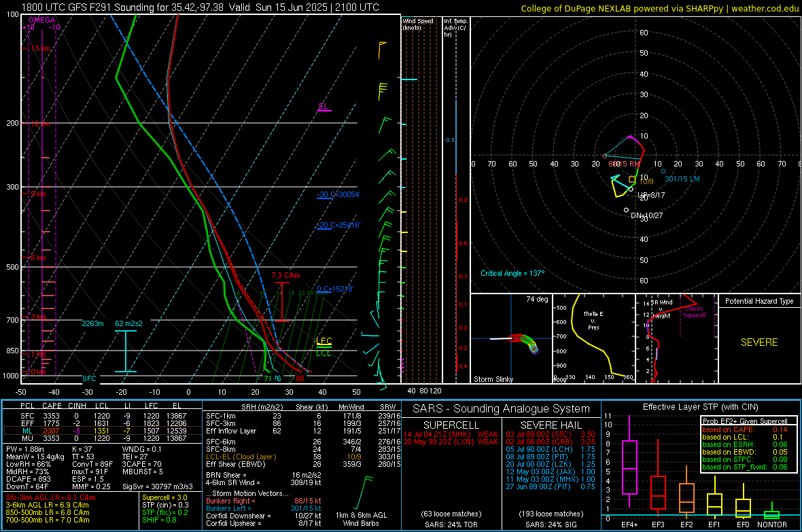Click the 2263m effective inflow height label

[x=92, y=324]
